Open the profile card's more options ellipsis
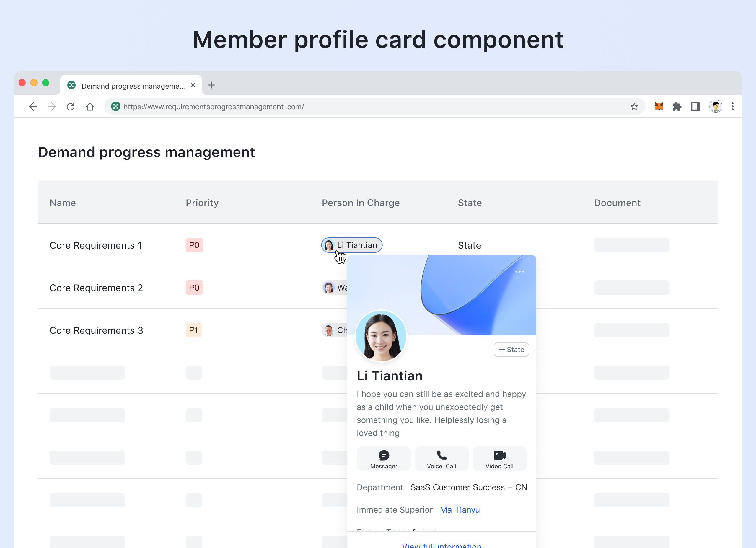The width and height of the screenshot is (756, 548). tap(520, 272)
